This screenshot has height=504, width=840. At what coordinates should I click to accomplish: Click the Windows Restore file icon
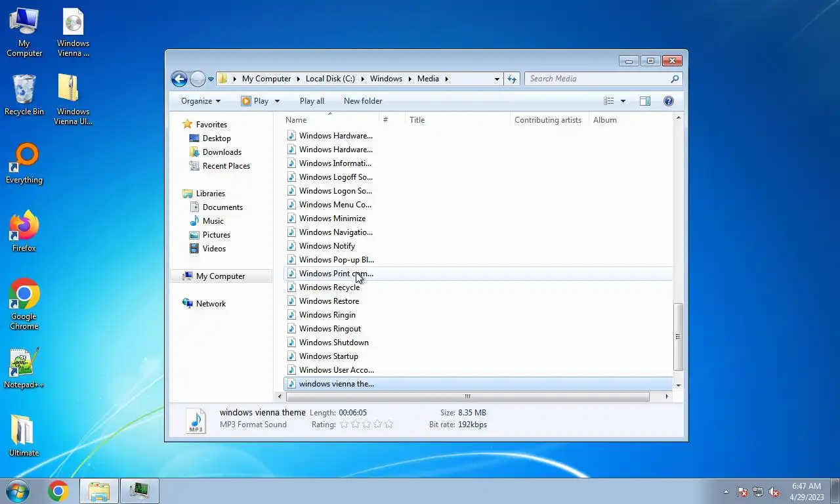tap(292, 301)
